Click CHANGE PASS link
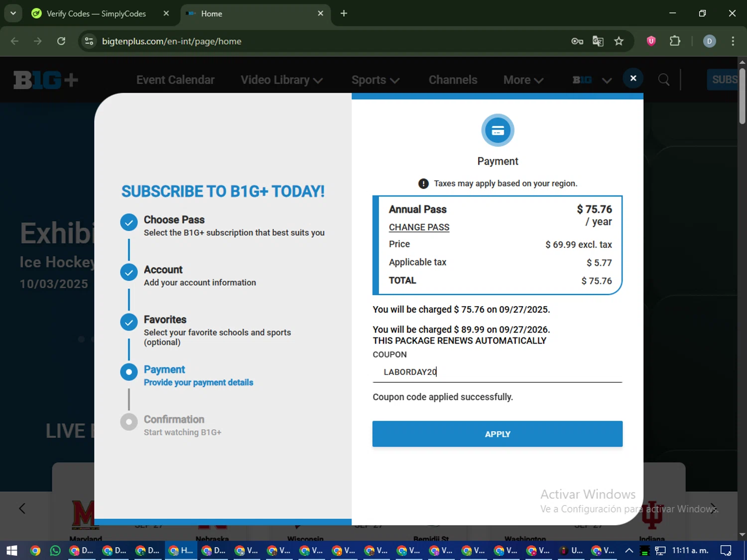 pyautogui.click(x=419, y=227)
